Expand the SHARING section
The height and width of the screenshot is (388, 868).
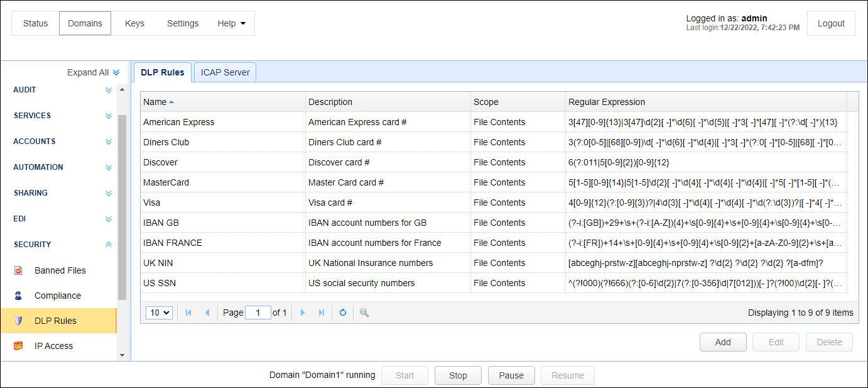point(109,193)
